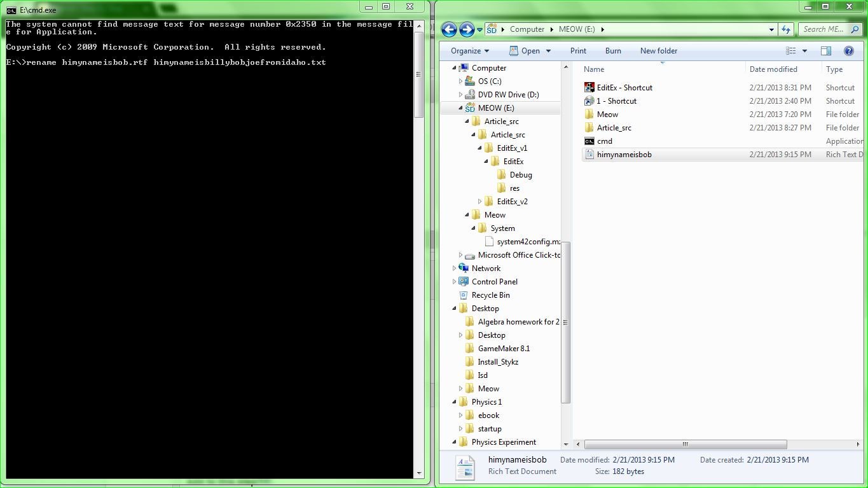Open the Meow folder in the file list
Image resolution: width=868 pixels, height=488 pixels.
607,114
